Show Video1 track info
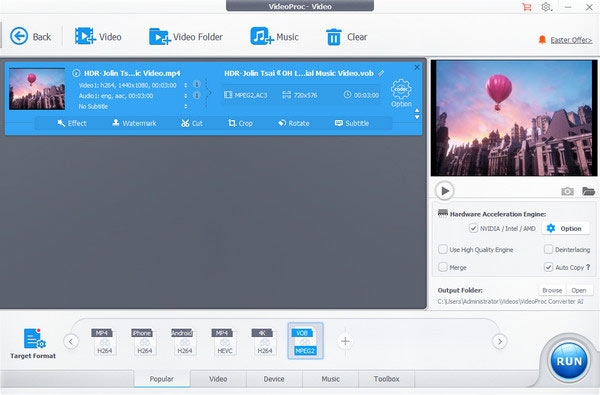The image size is (600, 395). click(197, 84)
